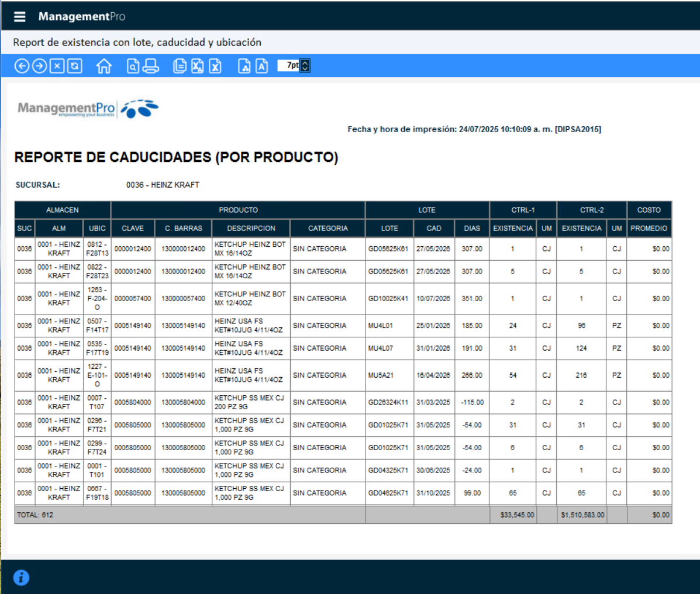
Task: Click expiry date 25/01/2026
Action: click(x=433, y=326)
